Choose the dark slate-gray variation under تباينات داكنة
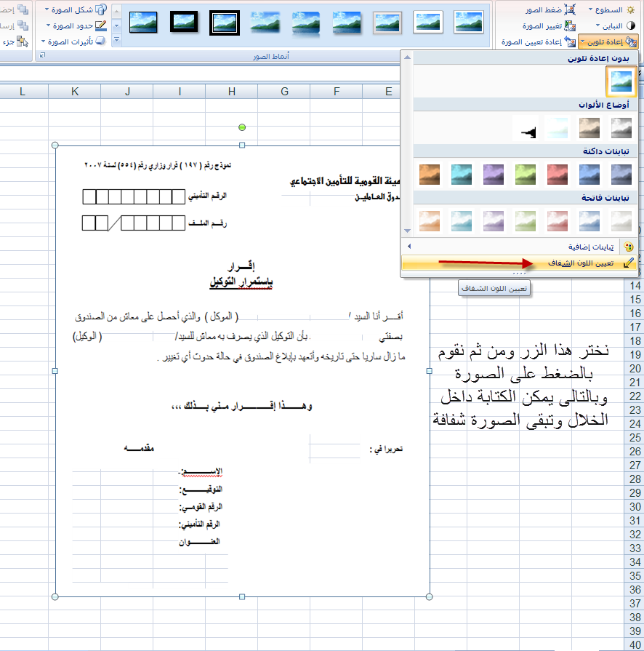644x651 pixels. coord(621,175)
